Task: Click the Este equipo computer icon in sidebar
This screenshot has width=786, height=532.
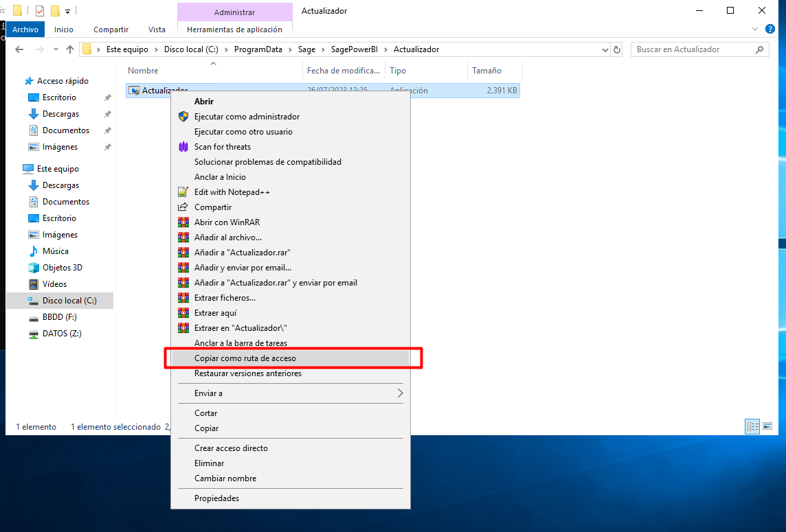Action: pos(28,169)
